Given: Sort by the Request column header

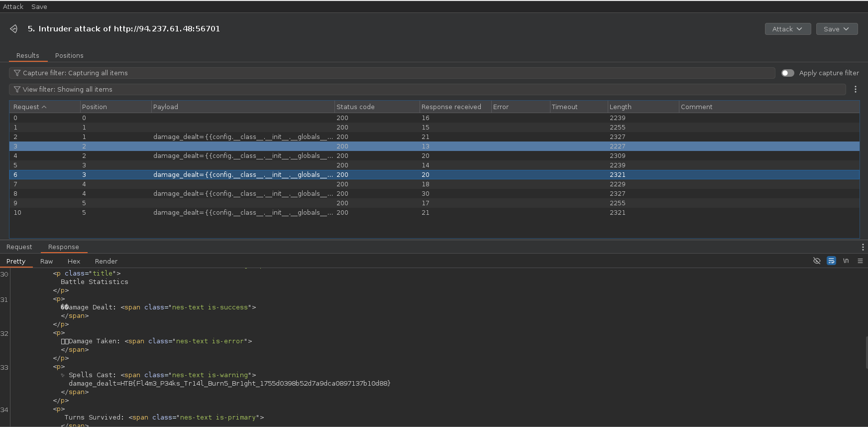Looking at the screenshot, I should pos(45,107).
